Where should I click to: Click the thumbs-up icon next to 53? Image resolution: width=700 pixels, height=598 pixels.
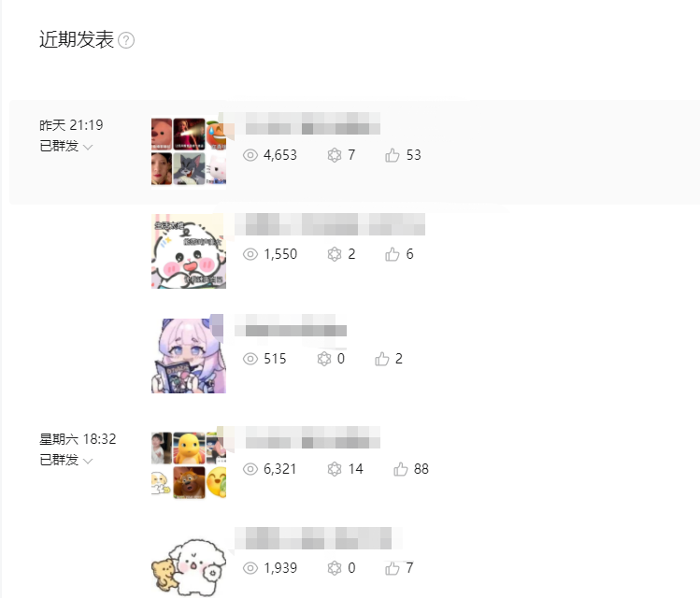tap(392, 155)
